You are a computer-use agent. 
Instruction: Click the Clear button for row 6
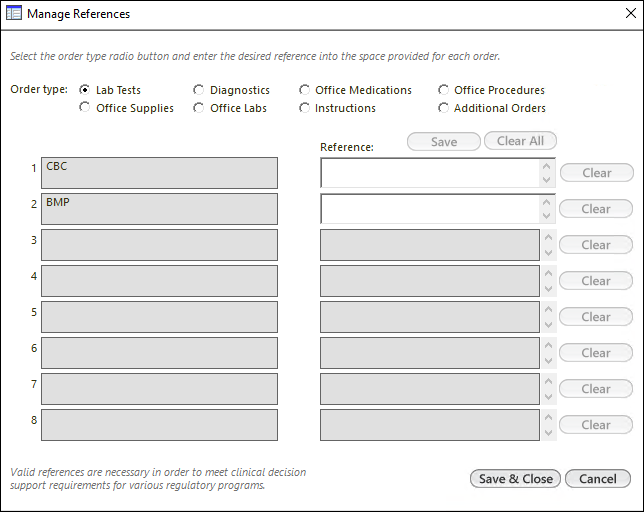pyautogui.click(x=596, y=353)
